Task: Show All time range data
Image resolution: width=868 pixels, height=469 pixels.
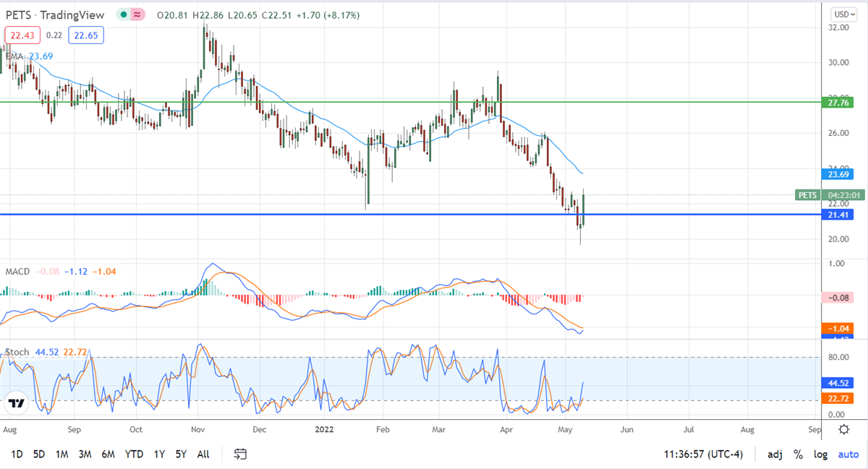Action: click(203, 455)
